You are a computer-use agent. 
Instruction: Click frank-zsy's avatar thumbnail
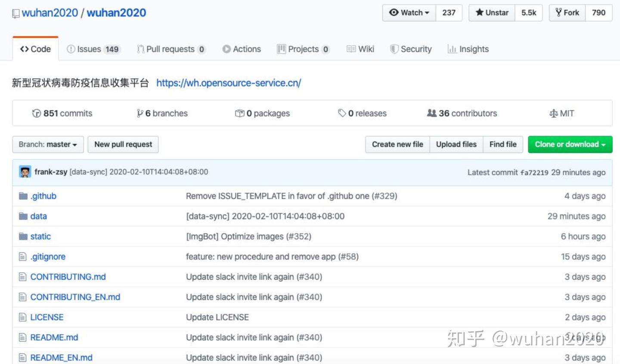click(25, 172)
